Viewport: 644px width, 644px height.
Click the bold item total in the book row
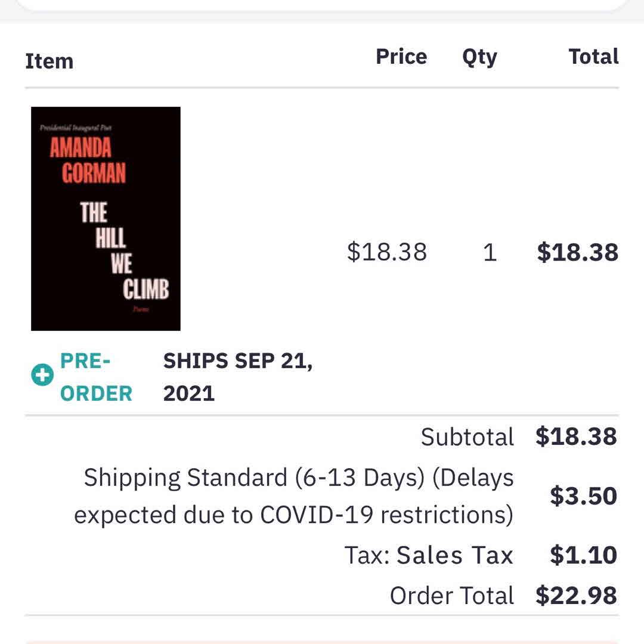pos(577,252)
